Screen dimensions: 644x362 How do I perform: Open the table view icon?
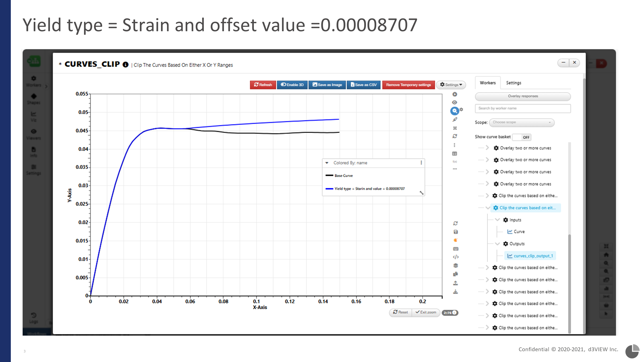[455, 154]
